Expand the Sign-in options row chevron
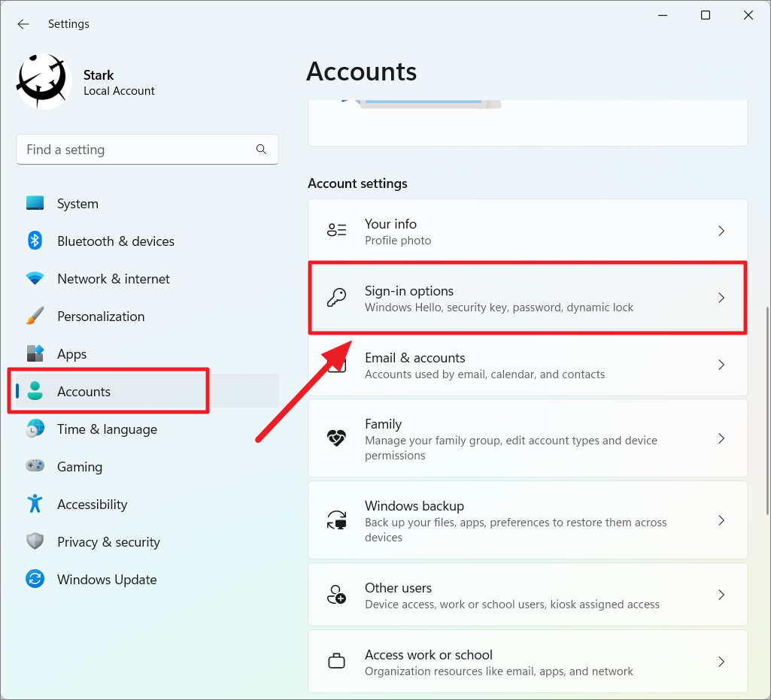This screenshot has height=700, width=771. click(721, 298)
